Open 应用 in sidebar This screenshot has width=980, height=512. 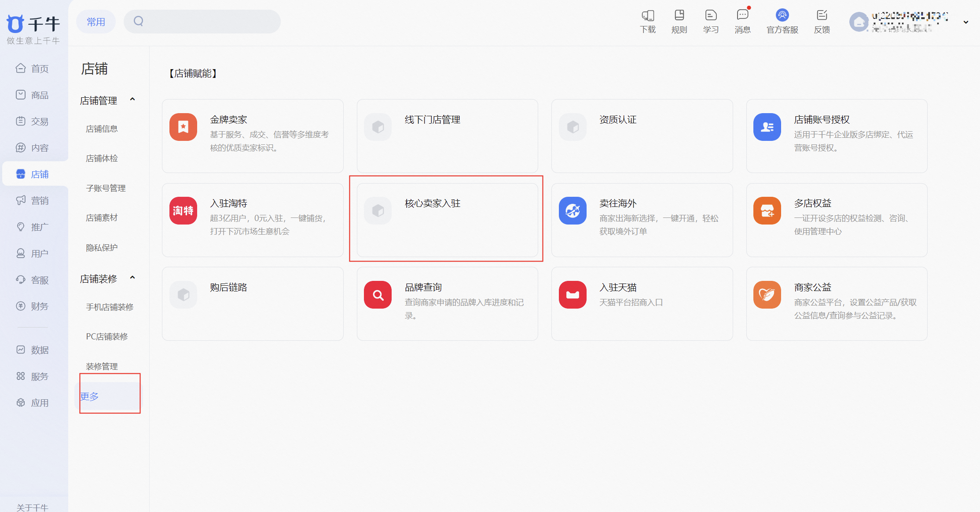33,403
